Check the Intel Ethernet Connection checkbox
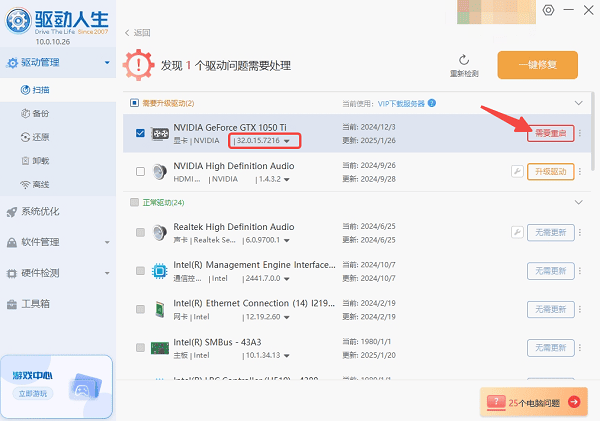The height and width of the screenshot is (421, 600). [x=140, y=309]
